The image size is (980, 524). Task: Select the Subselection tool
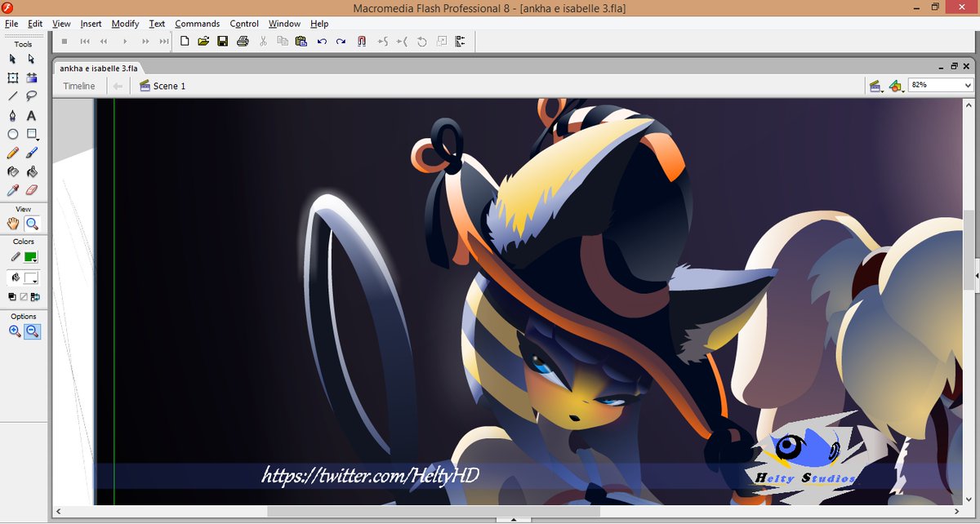tap(32, 59)
